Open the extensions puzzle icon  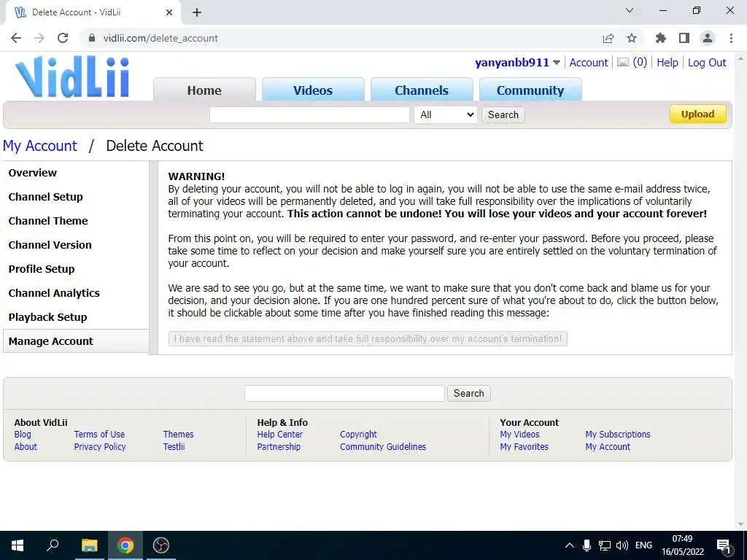[661, 38]
